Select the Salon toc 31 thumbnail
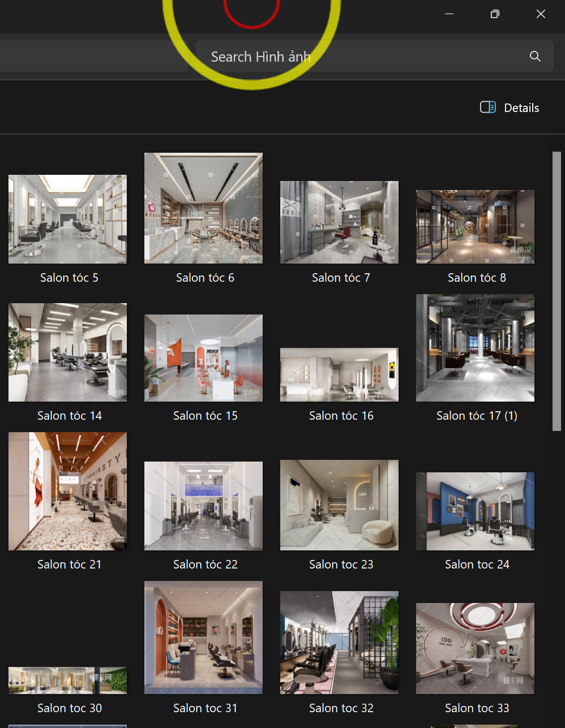The width and height of the screenshot is (565, 728). click(x=203, y=637)
